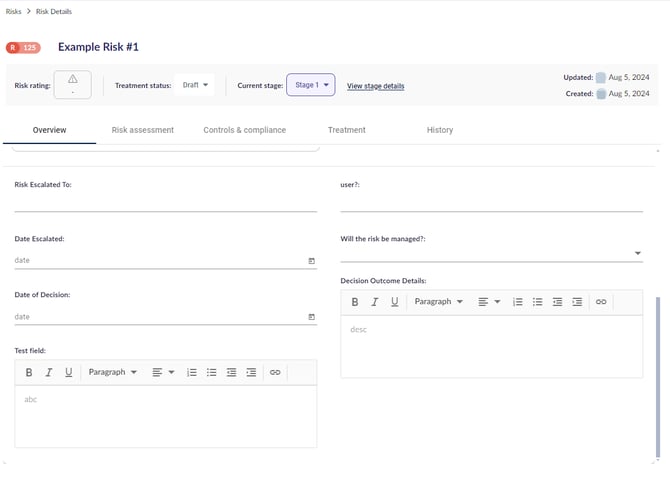Insert bulleted list in Test field editor
The image size is (670, 486).
click(x=211, y=372)
